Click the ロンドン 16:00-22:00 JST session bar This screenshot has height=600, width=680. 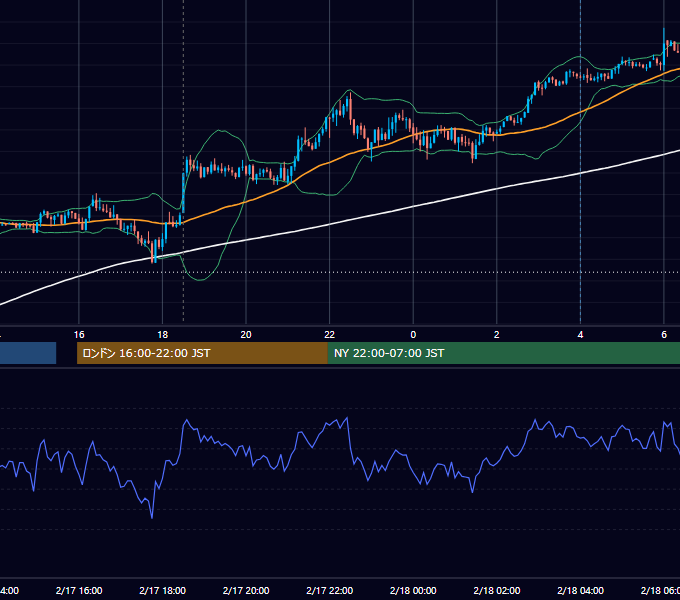pos(202,353)
